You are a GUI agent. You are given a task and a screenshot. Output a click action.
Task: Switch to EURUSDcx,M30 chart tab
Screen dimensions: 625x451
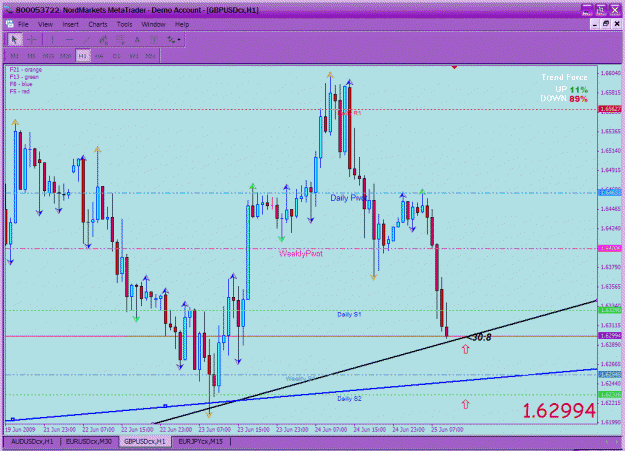pos(89,441)
